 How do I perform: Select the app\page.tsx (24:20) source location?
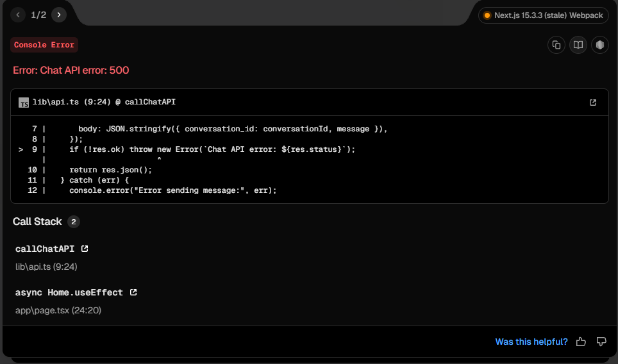tap(58, 310)
